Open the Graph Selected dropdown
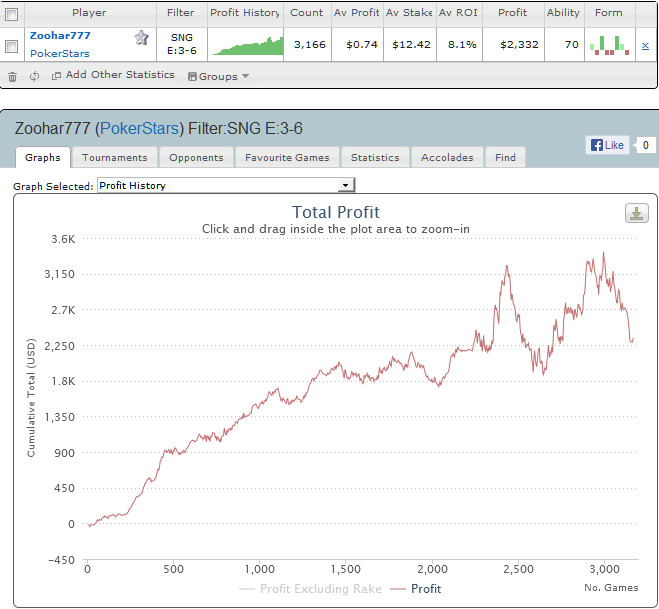The image size is (659, 609). coord(226,185)
